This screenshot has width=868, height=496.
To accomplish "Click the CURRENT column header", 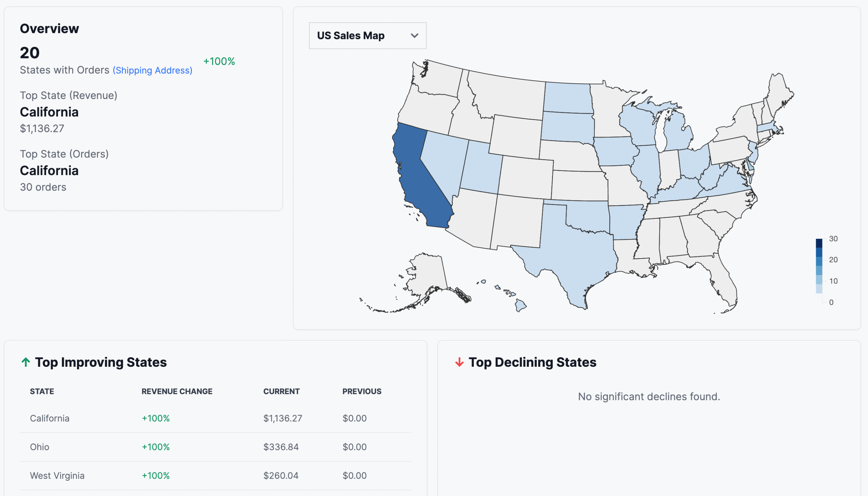I will coord(281,391).
